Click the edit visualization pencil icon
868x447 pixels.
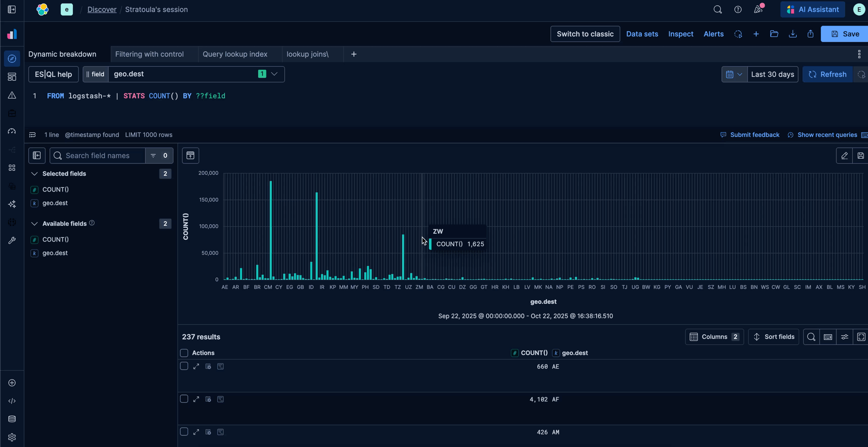(x=844, y=156)
